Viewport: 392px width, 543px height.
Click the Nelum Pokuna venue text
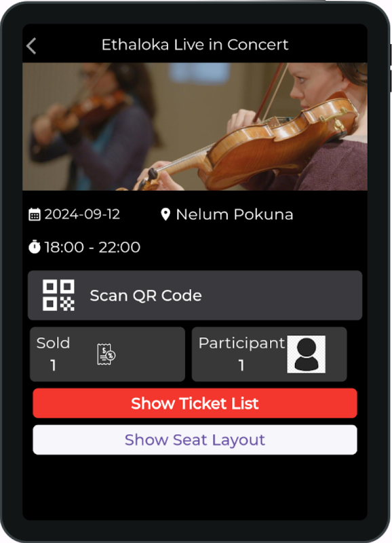pos(235,214)
